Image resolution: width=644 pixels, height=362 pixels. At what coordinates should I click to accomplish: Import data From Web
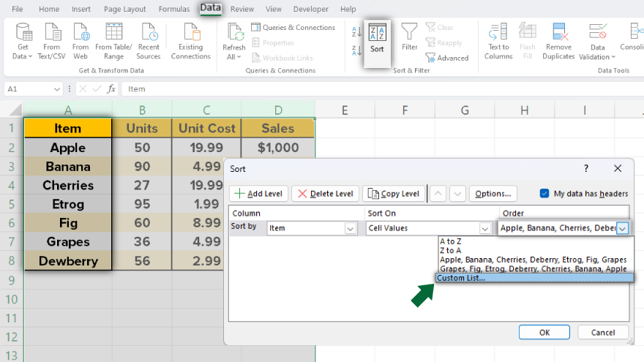pyautogui.click(x=80, y=42)
